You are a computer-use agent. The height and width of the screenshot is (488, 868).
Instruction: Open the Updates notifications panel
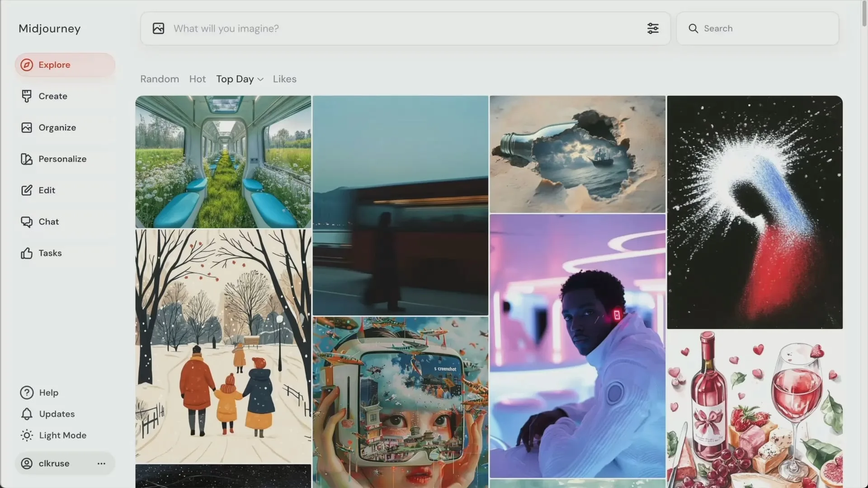click(x=57, y=414)
